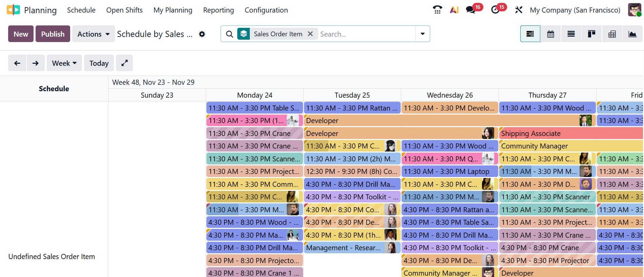Open the Actions dropdown

point(93,34)
